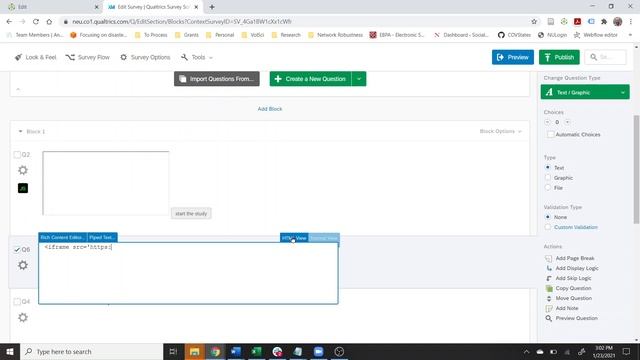640x360 pixels.
Task: Open the Grants bookmark folder
Action: [187, 35]
